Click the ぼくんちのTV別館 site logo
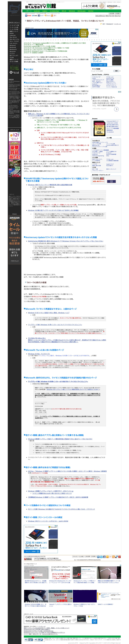Viewport: 129px width, 644px height. point(40,6)
